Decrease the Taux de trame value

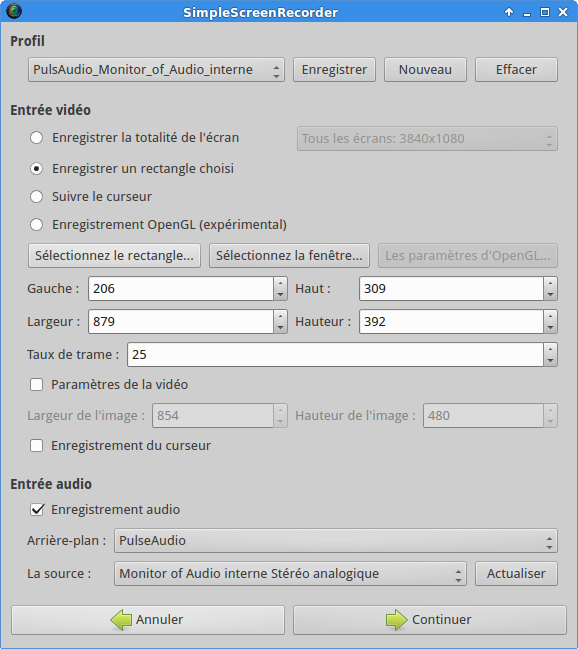point(550,360)
